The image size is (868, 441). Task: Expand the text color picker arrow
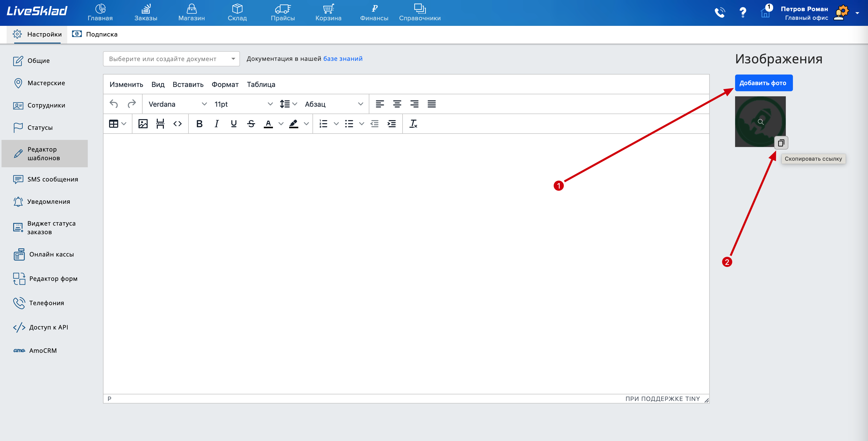[x=281, y=124]
